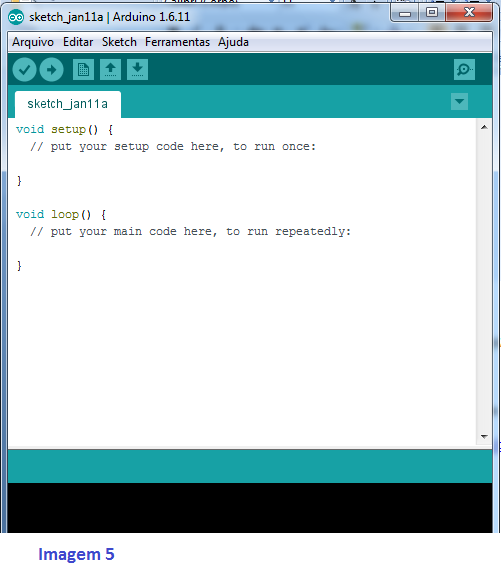501x581 pixels.
Task: Click the Arduino logo in the title bar
Action: pyautogui.click(x=16, y=17)
